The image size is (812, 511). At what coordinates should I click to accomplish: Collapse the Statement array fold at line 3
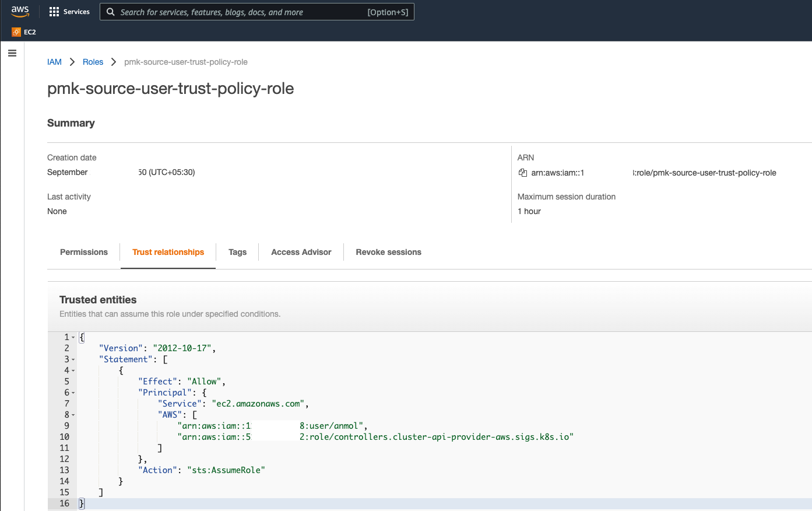[x=73, y=360]
